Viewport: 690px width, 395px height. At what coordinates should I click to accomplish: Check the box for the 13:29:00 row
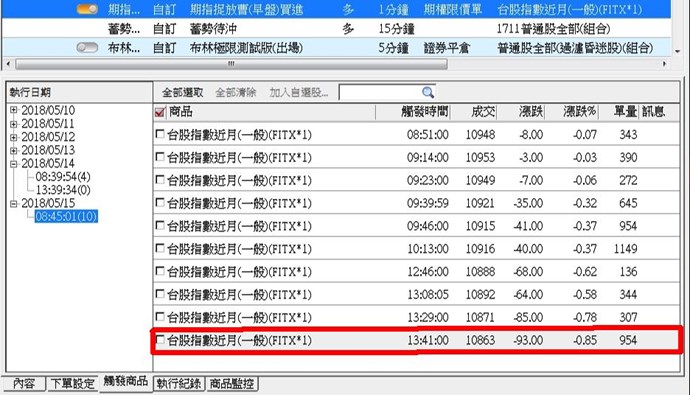coord(160,317)
